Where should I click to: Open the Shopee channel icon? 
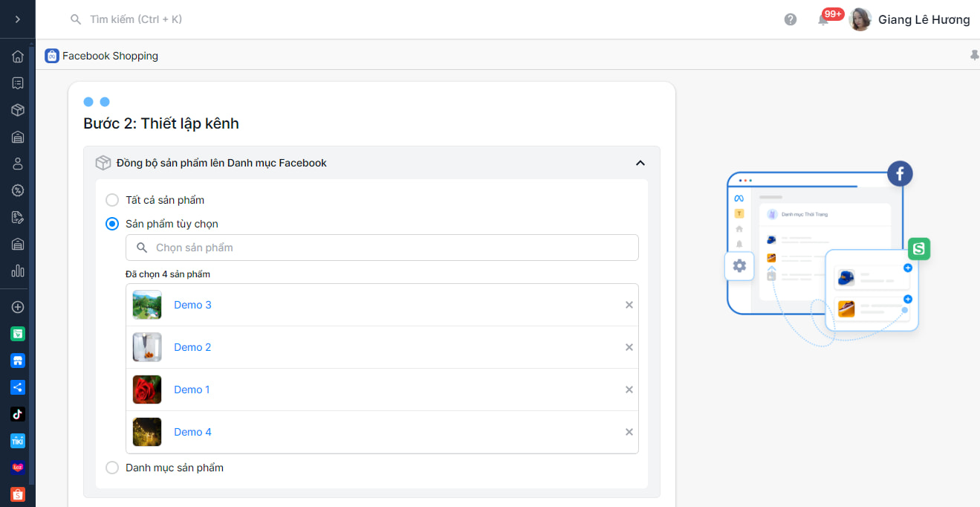tap(18, 494)
